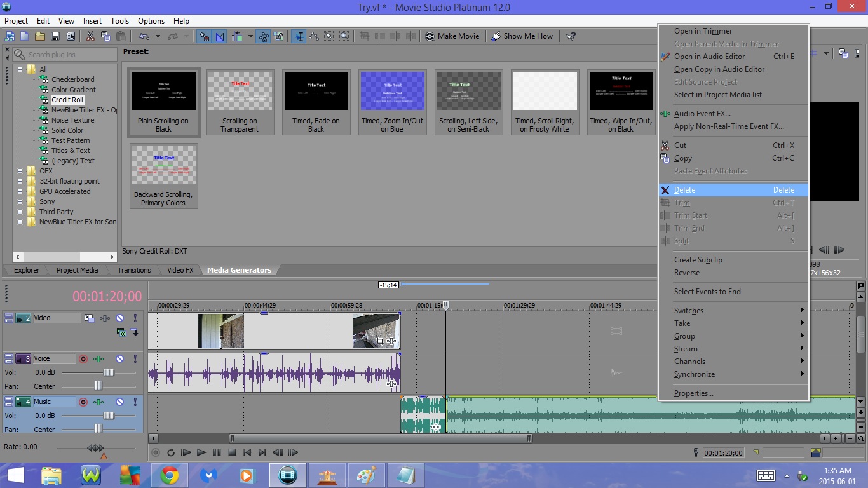Screen dimensions: 868x488
Task: Toggle Lock Envelopes to Events in toolbar
Action: [x=264, y=36]
